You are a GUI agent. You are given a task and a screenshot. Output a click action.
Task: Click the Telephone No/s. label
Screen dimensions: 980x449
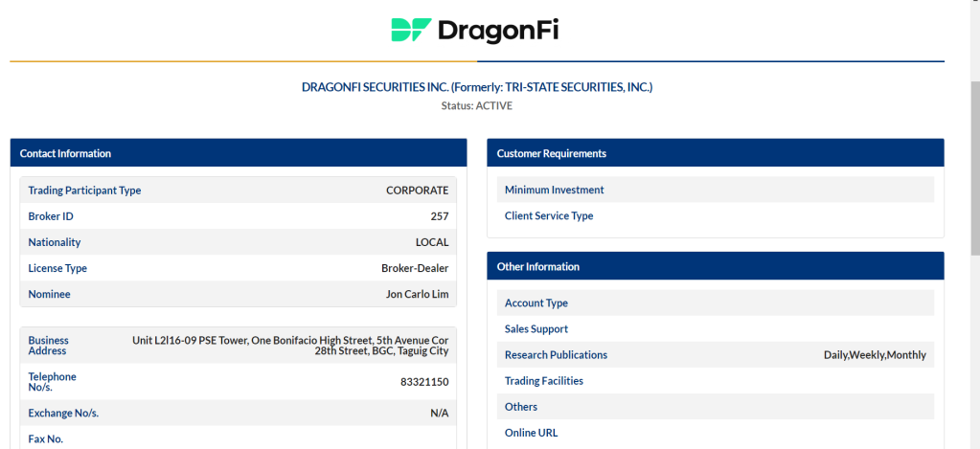[52, 382]
